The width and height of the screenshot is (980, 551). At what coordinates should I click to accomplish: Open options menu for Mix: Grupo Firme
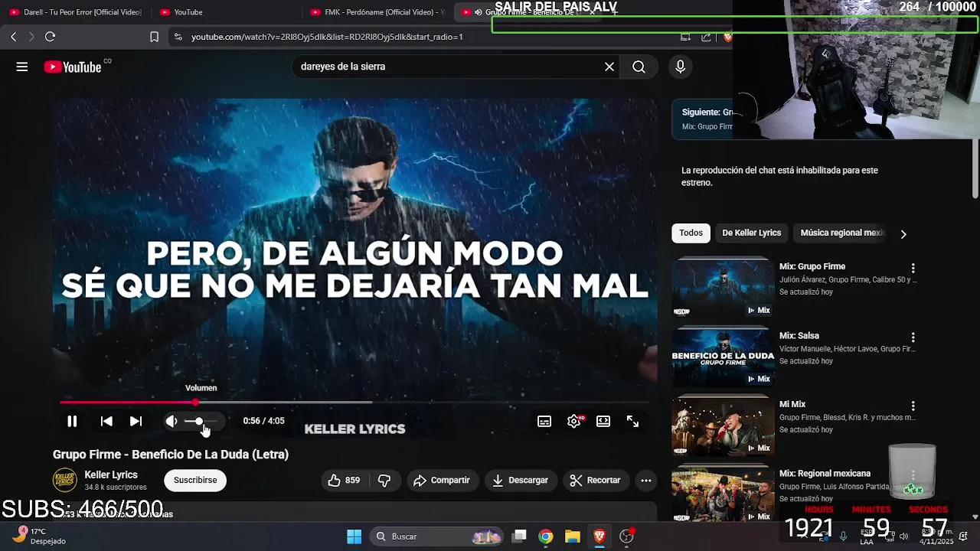(913, 269)
